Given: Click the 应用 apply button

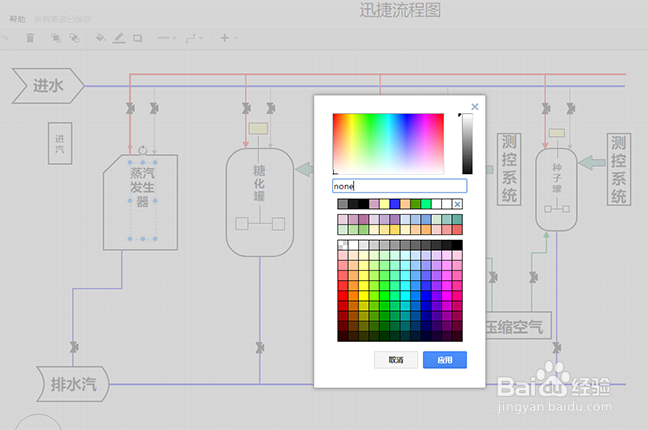Looking at the screenshot, I should tap(445, 360).
